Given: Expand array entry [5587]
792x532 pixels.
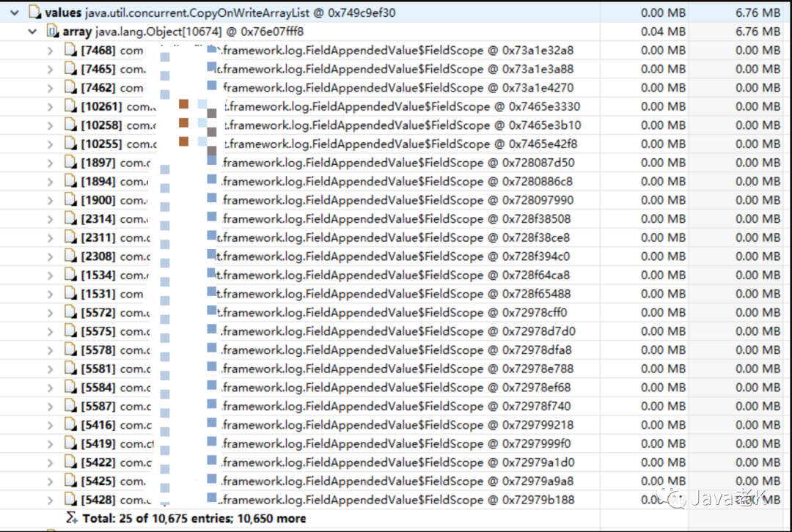Looking at the screenshot, I should point(50,407).
